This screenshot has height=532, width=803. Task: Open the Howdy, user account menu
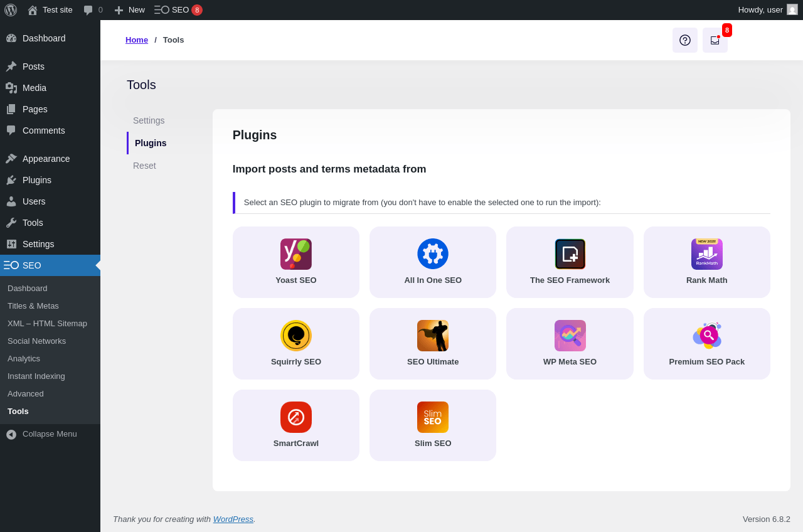click(x=768, y=10)
